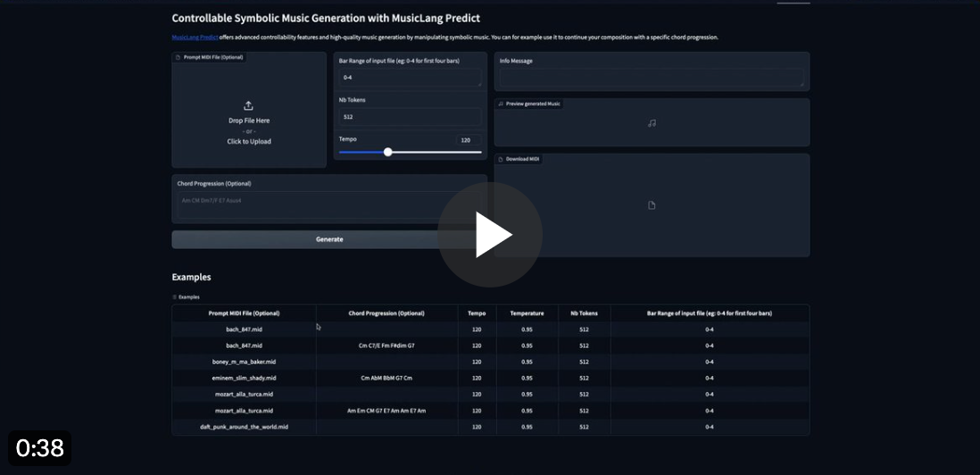
Task: Select mozart_alla_turca.mid example without chord progression
Action: [x=244, y=395]
